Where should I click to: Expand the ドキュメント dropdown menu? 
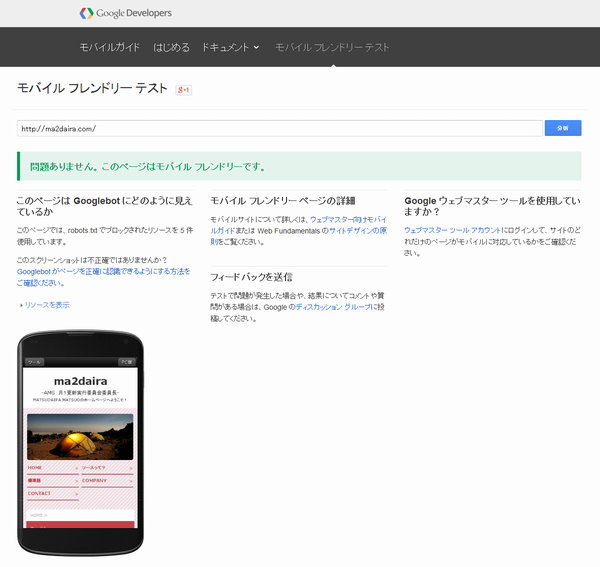click(x=230, y=47)
